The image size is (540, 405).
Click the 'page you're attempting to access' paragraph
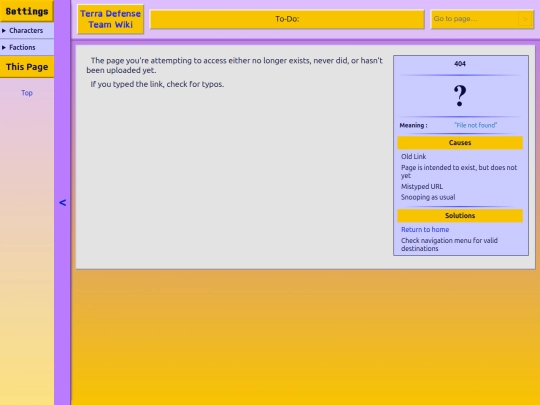click(x=235, y=65)
